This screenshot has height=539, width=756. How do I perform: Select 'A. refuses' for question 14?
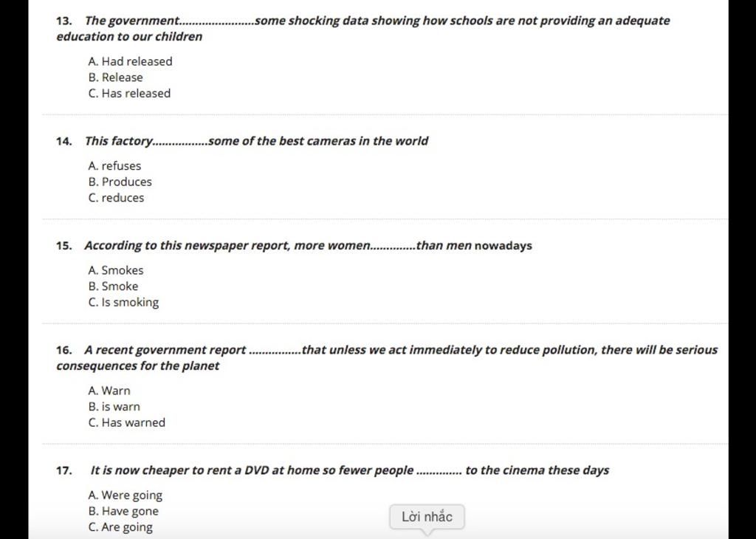coord(114,166)
